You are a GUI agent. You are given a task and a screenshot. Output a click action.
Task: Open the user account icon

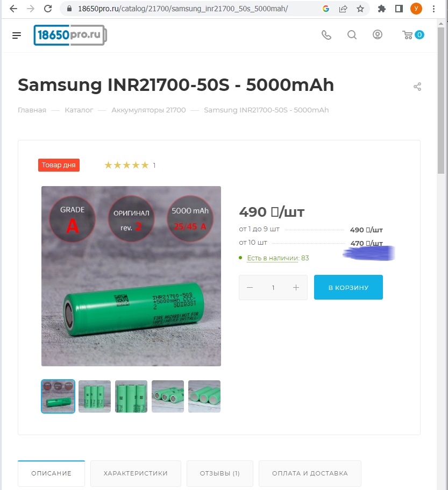(378, 35)
